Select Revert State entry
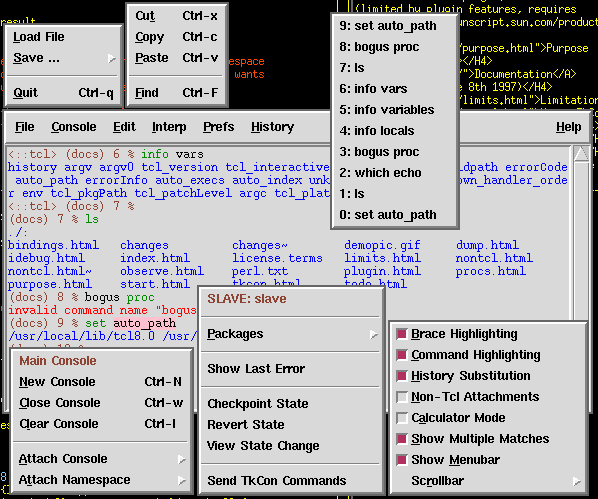Screen dimensions: 598x499 [291, 425]
